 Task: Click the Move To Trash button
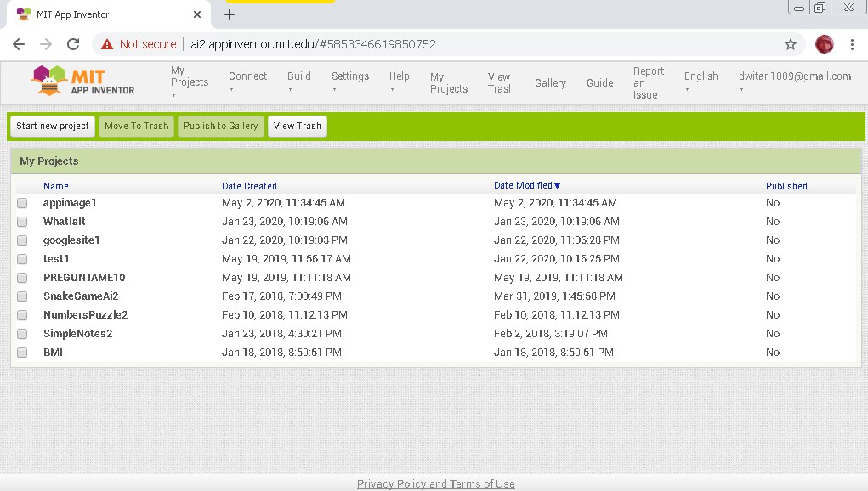(x=137, y=126)
